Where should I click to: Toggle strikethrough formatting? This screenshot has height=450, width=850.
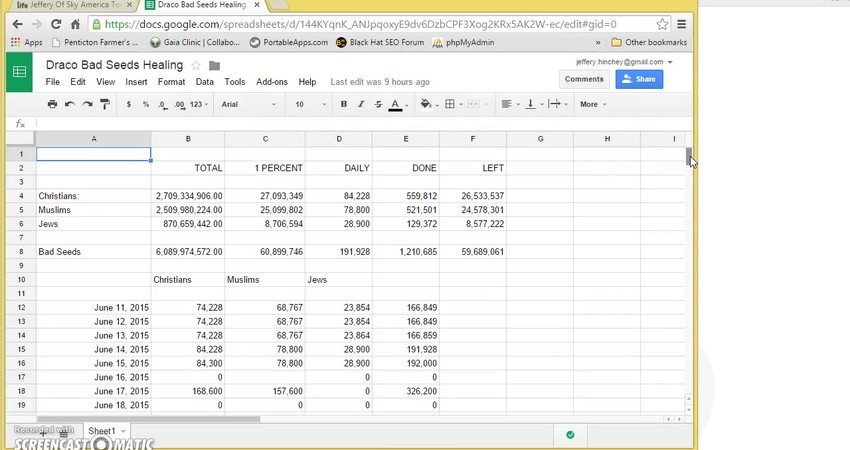(377, 104)
